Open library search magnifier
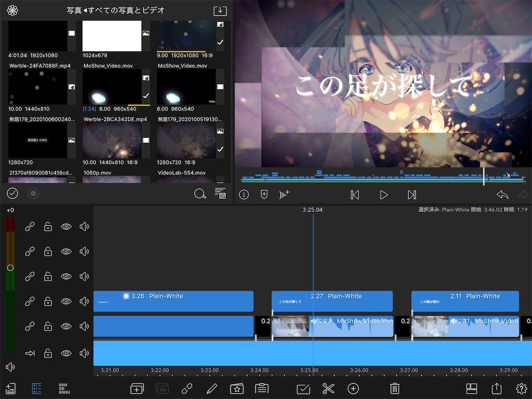The height and width of the screenshot is (399, 532). tap(200, 194)
